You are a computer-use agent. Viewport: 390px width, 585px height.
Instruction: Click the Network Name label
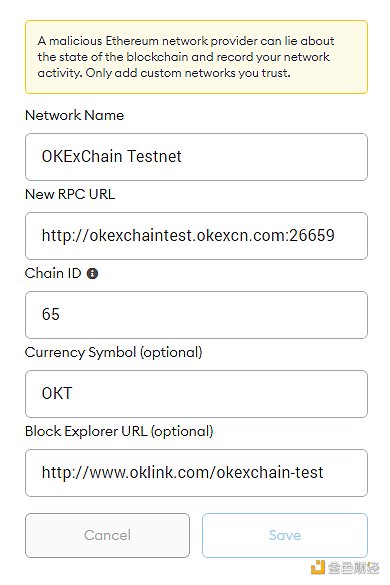pyautogui.click(x=74, y=115)
